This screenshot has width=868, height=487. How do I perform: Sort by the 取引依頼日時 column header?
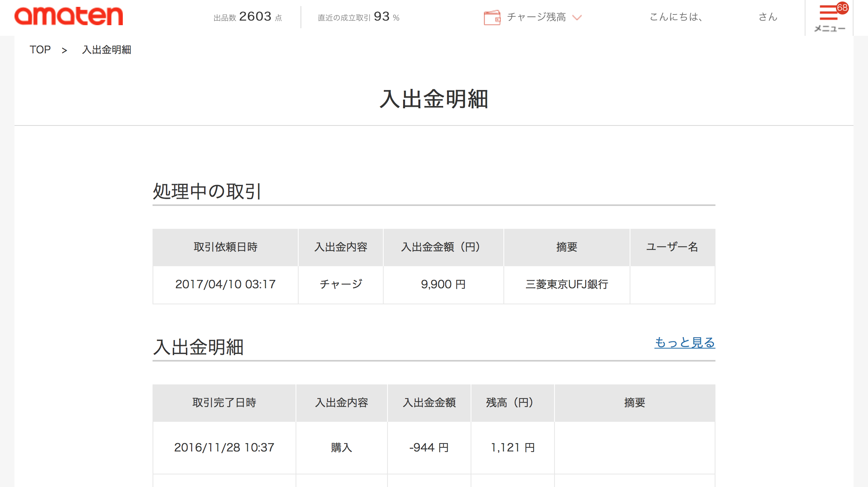click(x=225, y=247)
